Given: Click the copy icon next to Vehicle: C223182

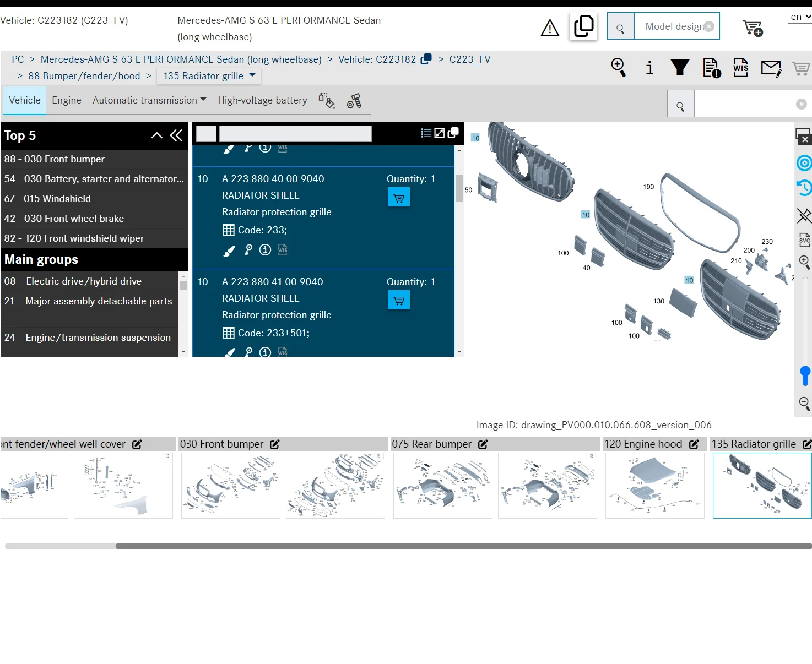Looking at the screenshot, I should click(426, 59).
